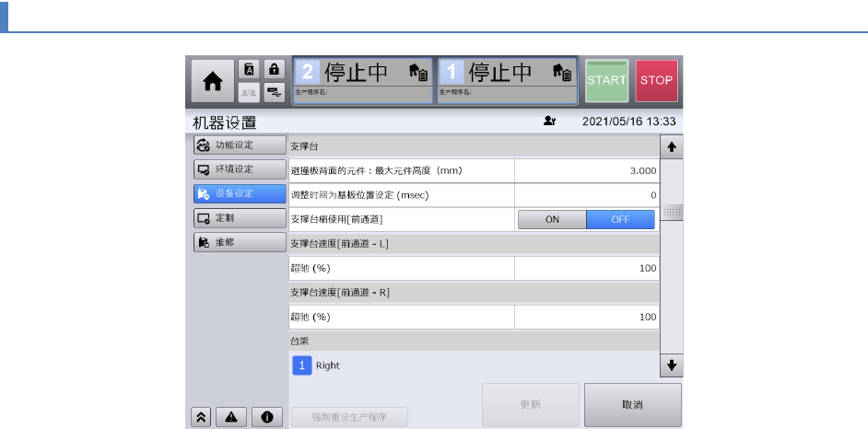Open the information icon
The height and width of the screenshot is (429, 868).
[x=267, y=417]
